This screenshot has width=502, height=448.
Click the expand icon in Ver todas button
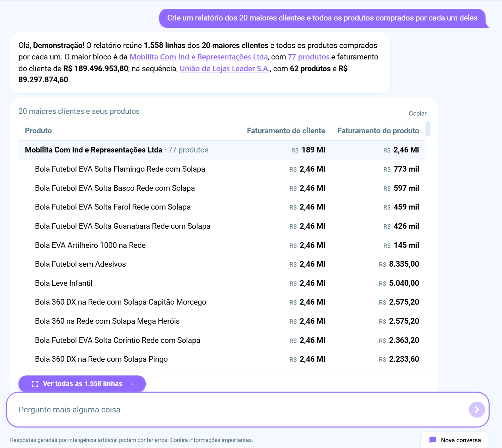point(35,384)
